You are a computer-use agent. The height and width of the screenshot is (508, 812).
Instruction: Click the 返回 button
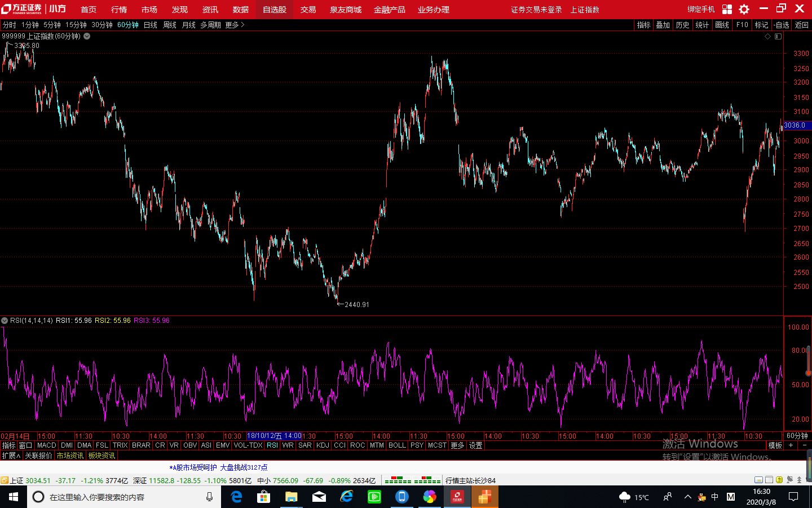801,25
